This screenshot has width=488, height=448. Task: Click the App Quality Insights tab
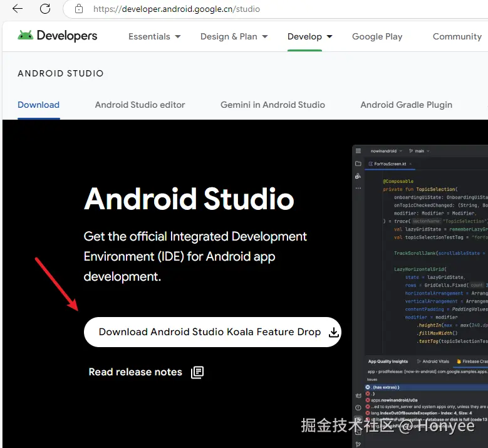pyautogui.click(x=388, y=362)
